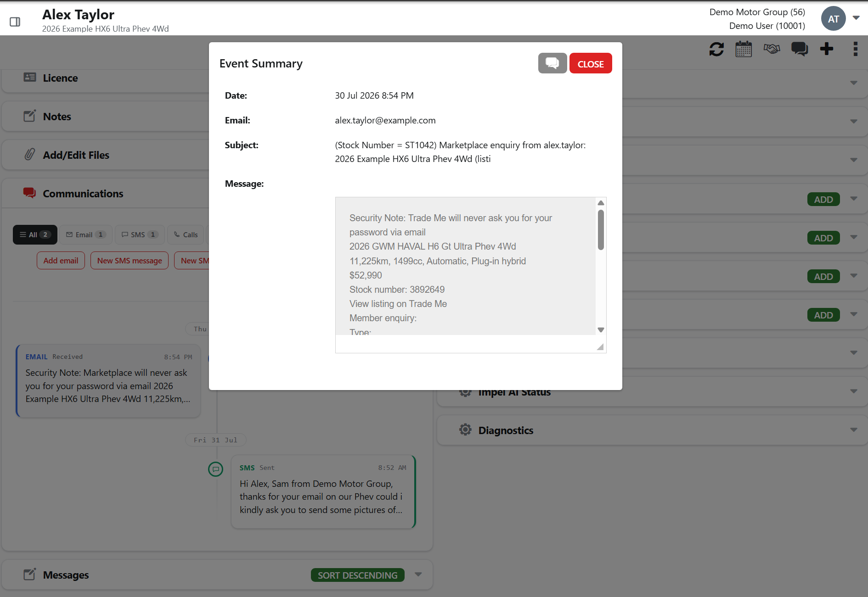Open the sent SMS message card

pyautogui.click(x=323, y=491)
